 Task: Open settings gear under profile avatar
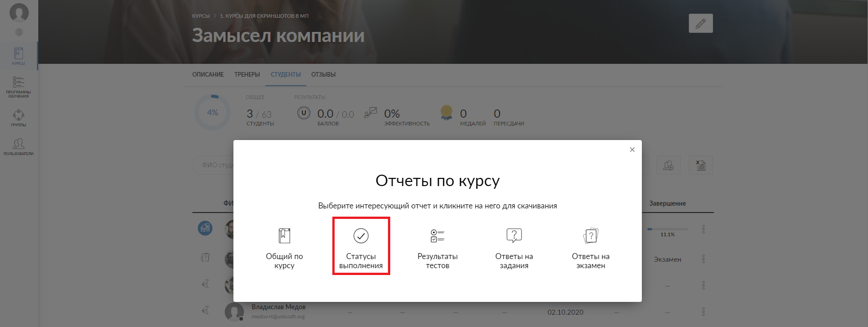(x=19, y=32)
